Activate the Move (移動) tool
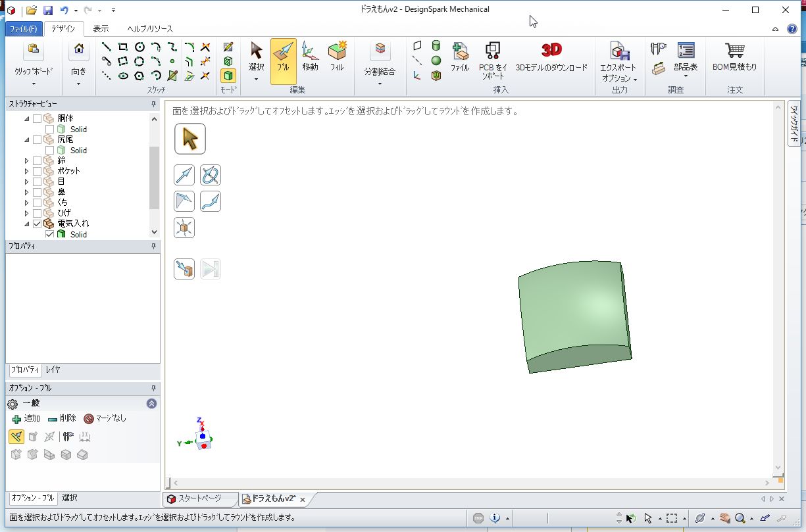The image size is (806, 532). click(310, 58)
